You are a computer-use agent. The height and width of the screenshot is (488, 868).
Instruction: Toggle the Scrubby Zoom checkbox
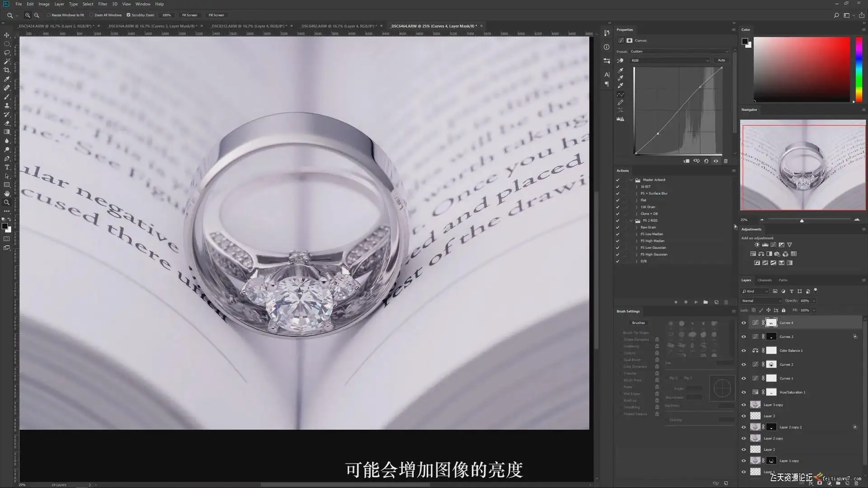pyautogui.click(x=129, y=15)
